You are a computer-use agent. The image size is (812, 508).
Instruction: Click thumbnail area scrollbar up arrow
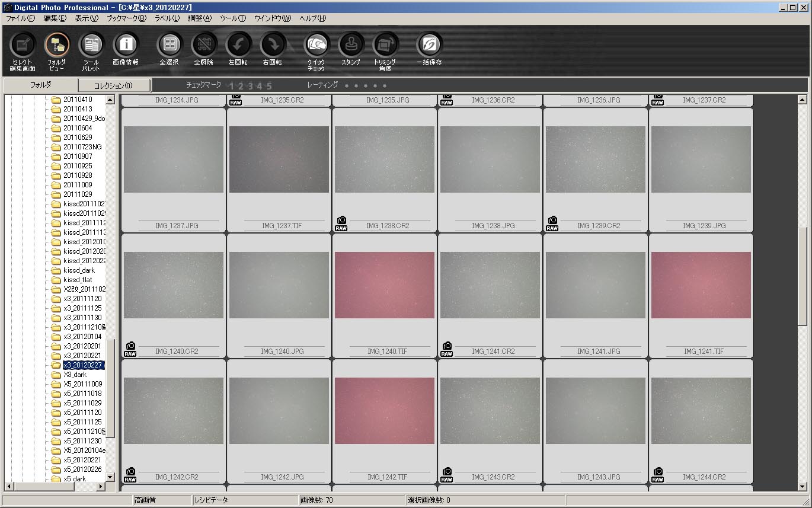click(803, 100)
